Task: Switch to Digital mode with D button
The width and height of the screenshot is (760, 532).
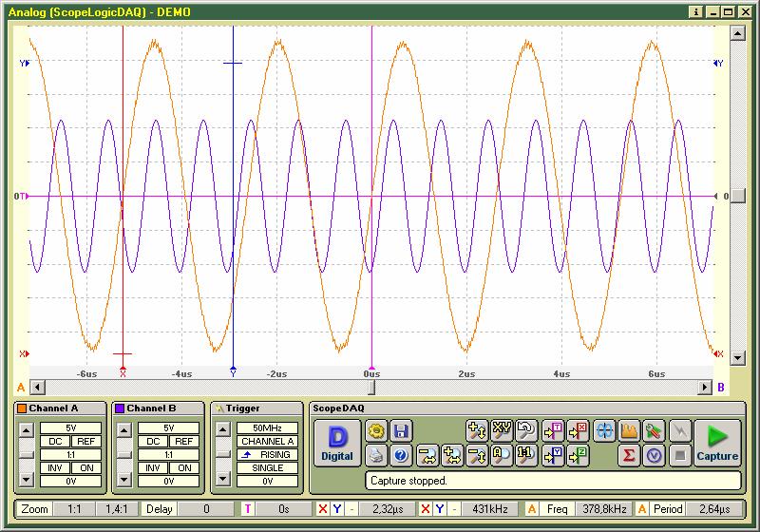Action: (337, 443)
